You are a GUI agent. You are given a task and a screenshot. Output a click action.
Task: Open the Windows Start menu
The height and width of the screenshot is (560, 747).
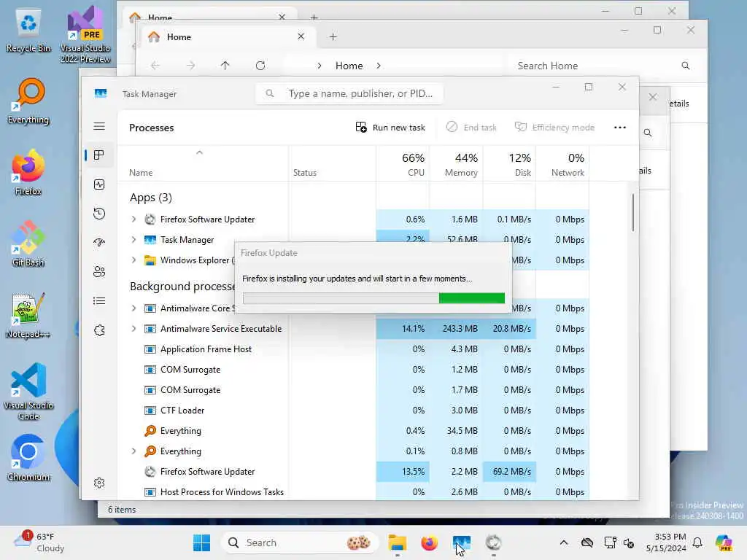tap(201, 542)
